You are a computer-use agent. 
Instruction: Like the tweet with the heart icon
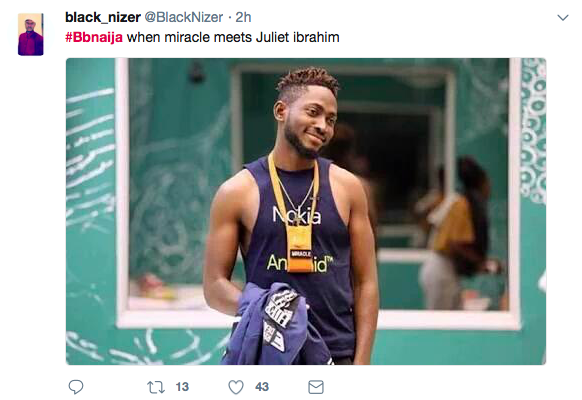(236, 387)
